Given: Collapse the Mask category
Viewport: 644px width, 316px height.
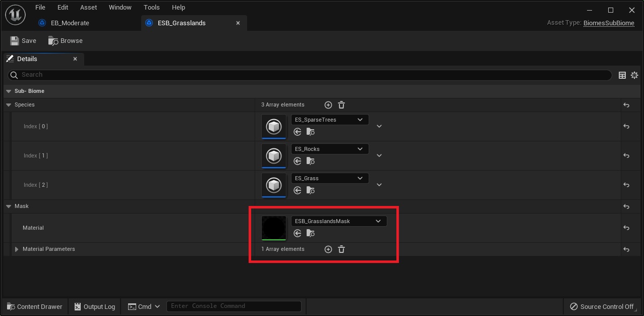Looking at the screenshot, I should (9, 206).
